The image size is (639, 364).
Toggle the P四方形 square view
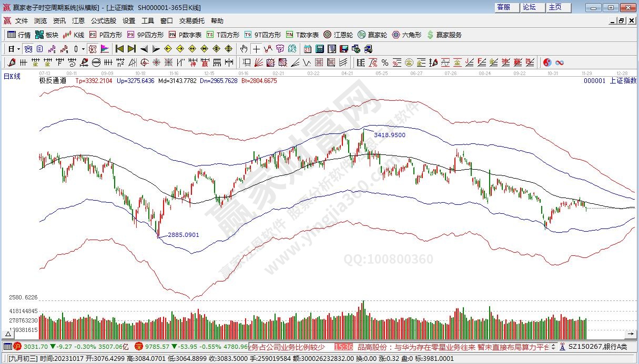[x=105, y=35]
